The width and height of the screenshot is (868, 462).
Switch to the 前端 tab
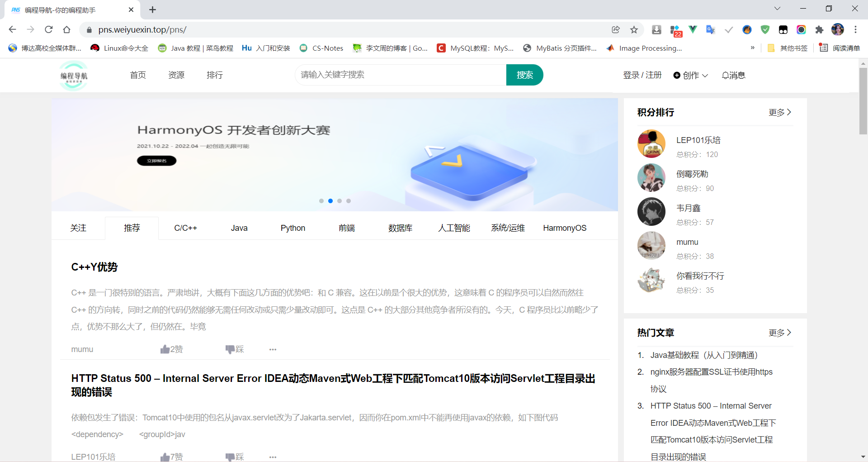[x=347, y=228]
